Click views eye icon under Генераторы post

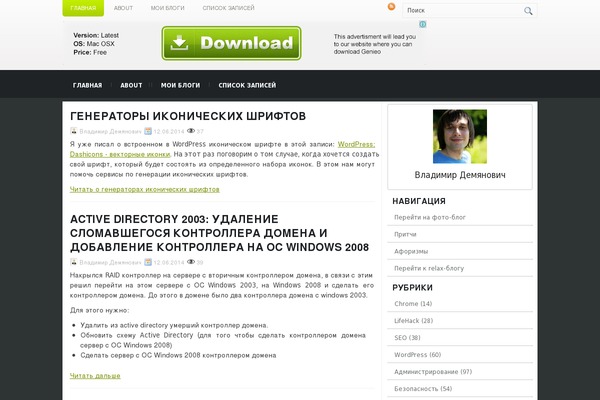tap(191, 131)
